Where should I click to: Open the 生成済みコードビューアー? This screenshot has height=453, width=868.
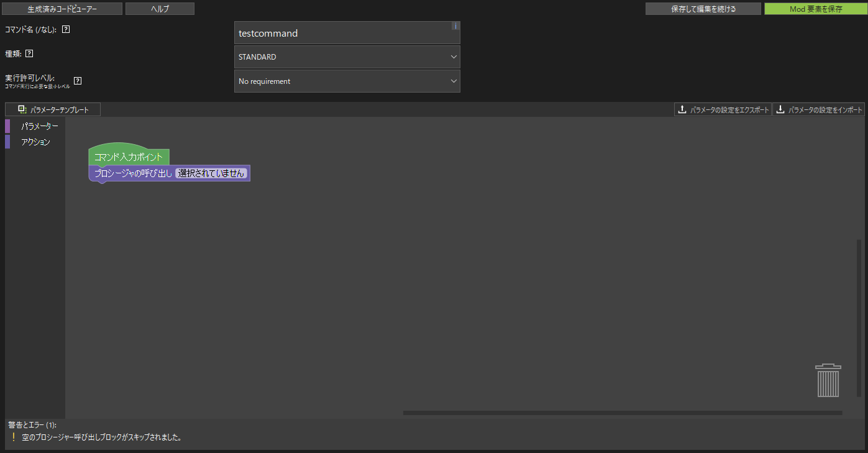[x=62, y=9]
